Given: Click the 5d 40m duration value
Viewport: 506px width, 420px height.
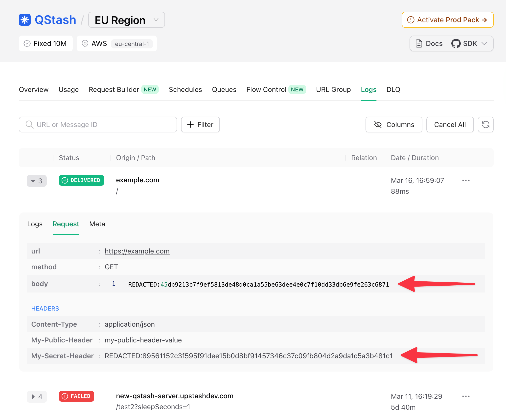Looking at the screenshot, I should [x=403, y=407].
